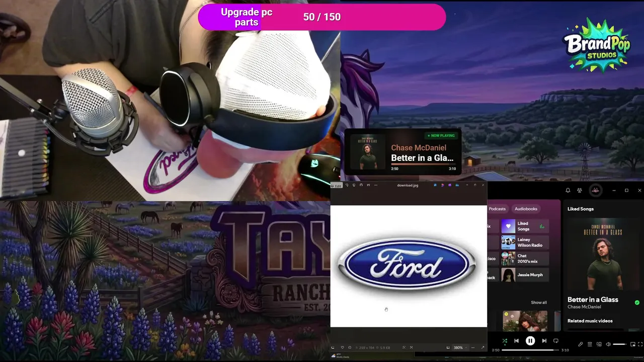Adjust the Spotify volume slider
644x362 pixels.
click(620, 344)
